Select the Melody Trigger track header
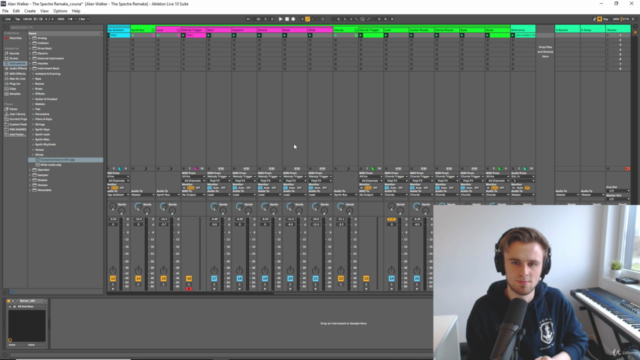Viewport: 640px width, 360px height. click(x=193, y=30)
